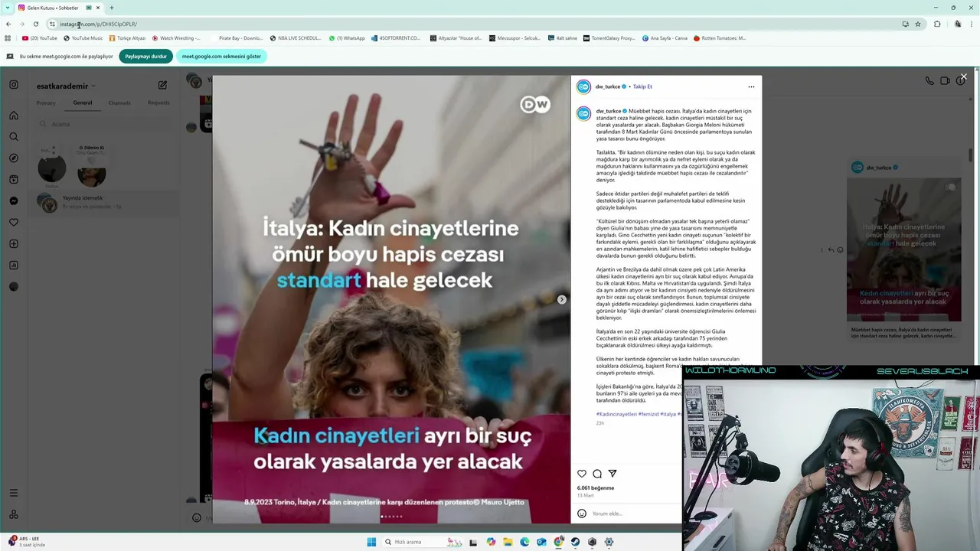
Task: Open the browser extensions puzzle icon
Action: [937, 24]
